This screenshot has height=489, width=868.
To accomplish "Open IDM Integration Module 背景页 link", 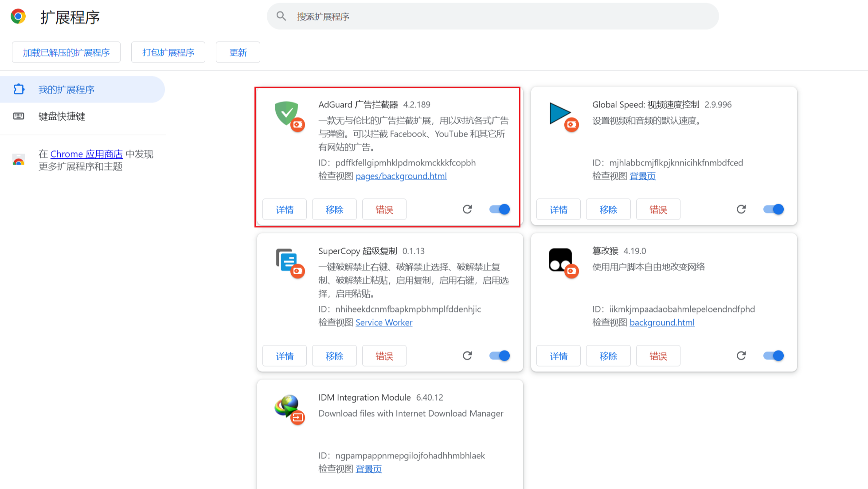I will [368, 469].
